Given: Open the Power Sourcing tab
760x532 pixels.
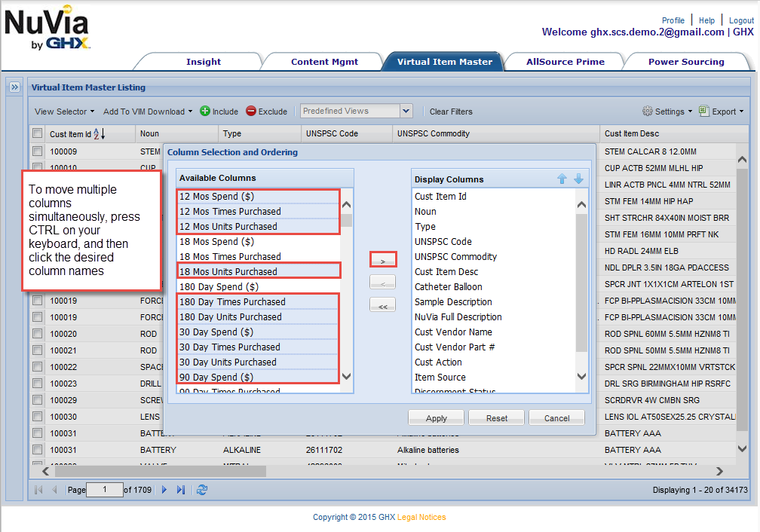Looking at the screenshot, I should [x=686, y=62].
